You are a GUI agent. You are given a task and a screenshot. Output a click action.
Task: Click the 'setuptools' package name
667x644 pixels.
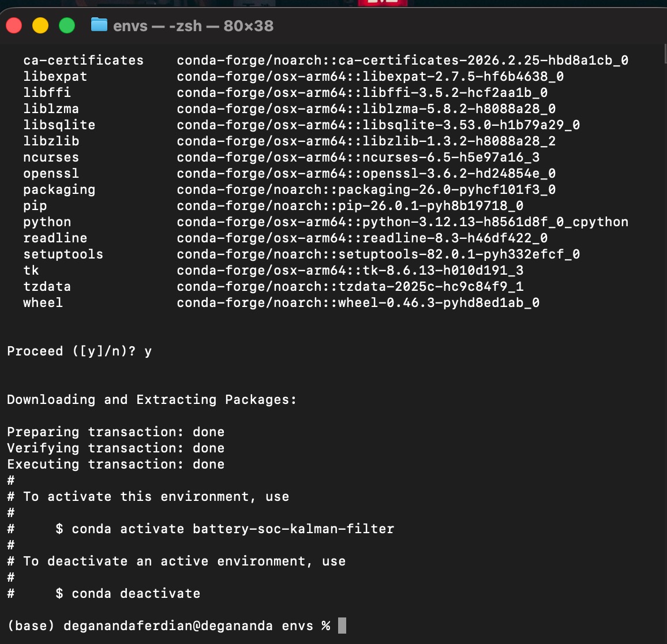point(63,254)
